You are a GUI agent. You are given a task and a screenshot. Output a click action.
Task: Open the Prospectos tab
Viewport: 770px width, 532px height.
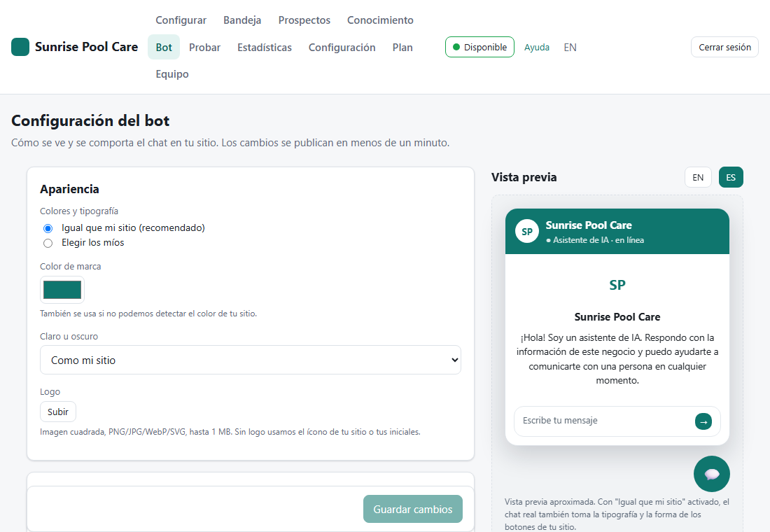[304, 20]
